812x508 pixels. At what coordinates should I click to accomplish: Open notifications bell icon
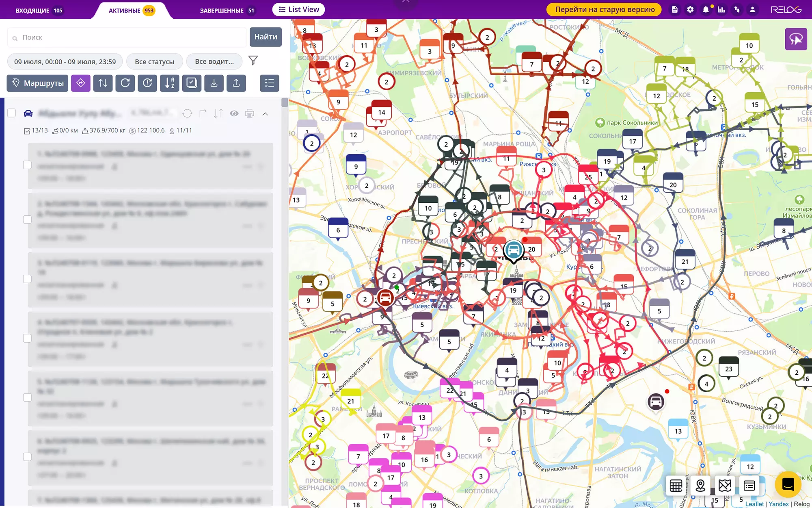706,9
